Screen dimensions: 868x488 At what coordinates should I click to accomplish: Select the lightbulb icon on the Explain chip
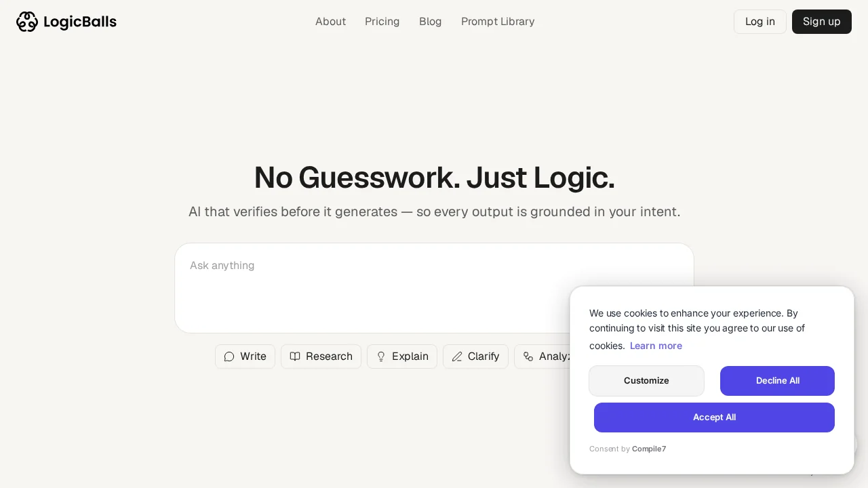point(381,357)
